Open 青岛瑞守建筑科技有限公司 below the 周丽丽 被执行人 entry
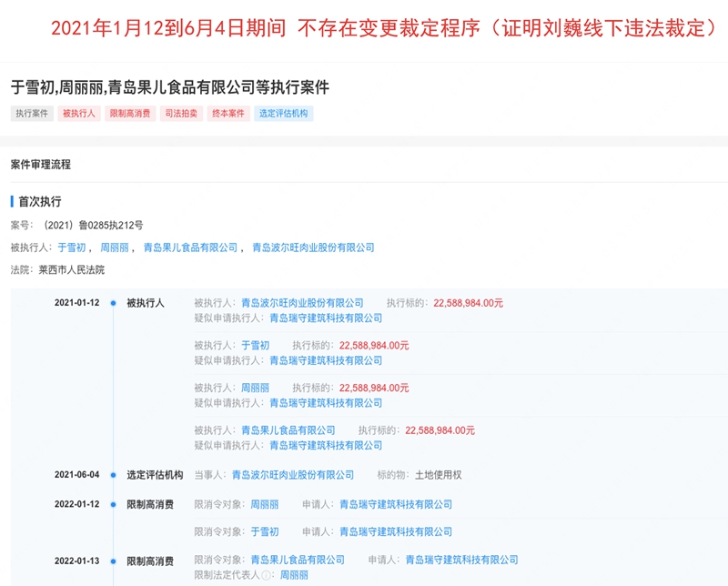The image size is (728, 586). click(x=326, y=403)
